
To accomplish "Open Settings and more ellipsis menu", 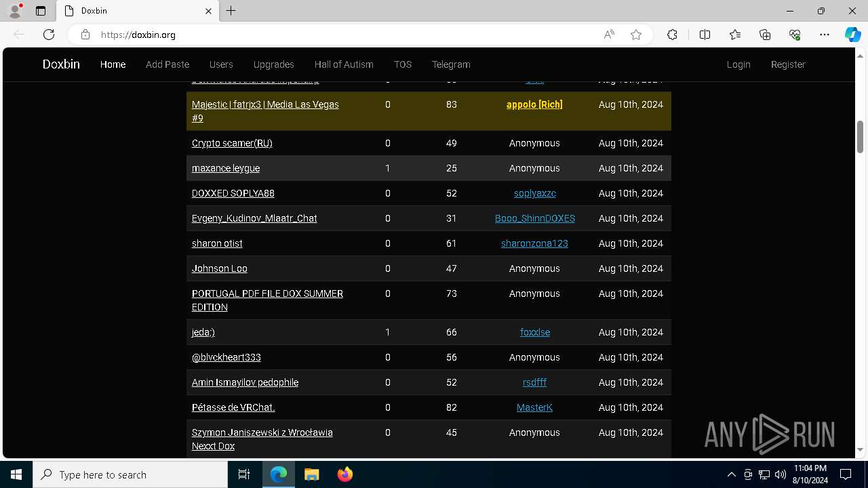I will (825, 35).
